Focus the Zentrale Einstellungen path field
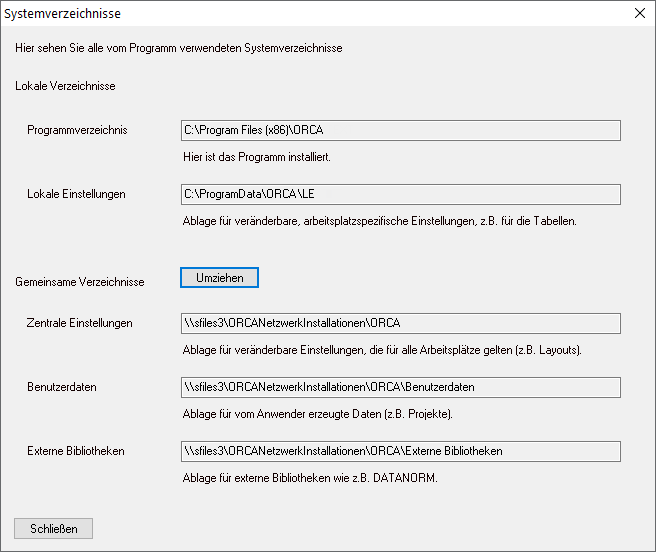656x552 pixels. click(x=401, y=323)
